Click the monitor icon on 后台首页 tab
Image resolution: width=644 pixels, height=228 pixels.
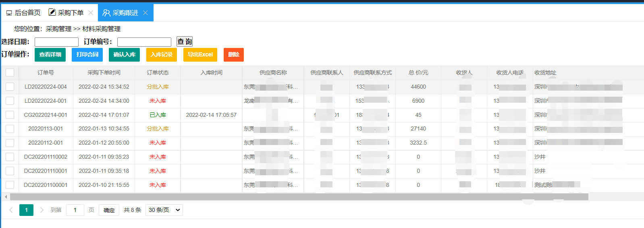[x=9, y=13]
